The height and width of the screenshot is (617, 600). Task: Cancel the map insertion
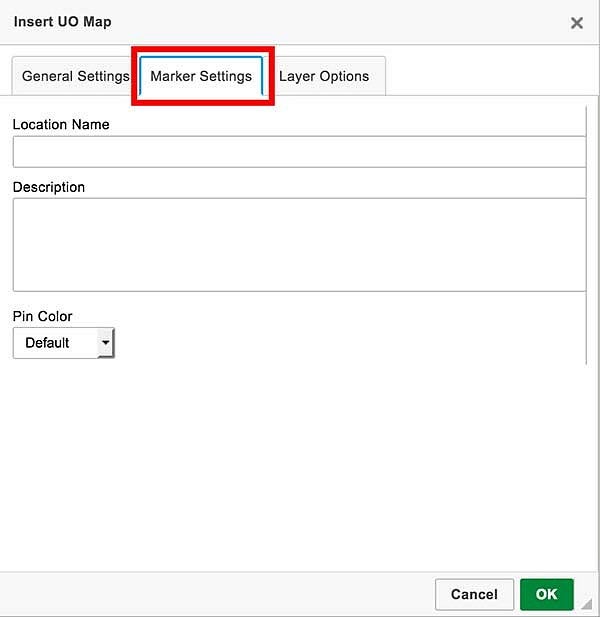click(474, 594)
